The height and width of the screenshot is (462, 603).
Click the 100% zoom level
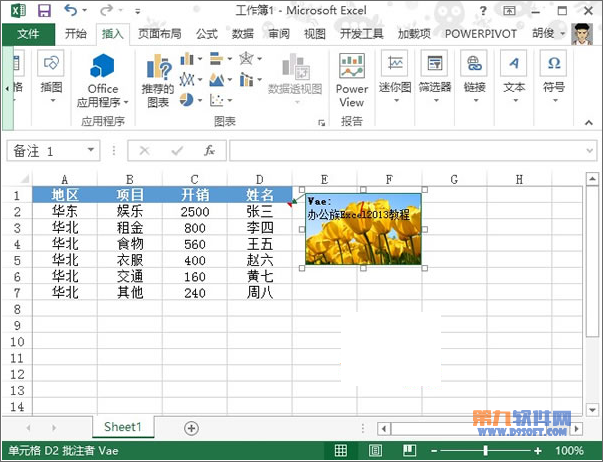coord(569,451)
